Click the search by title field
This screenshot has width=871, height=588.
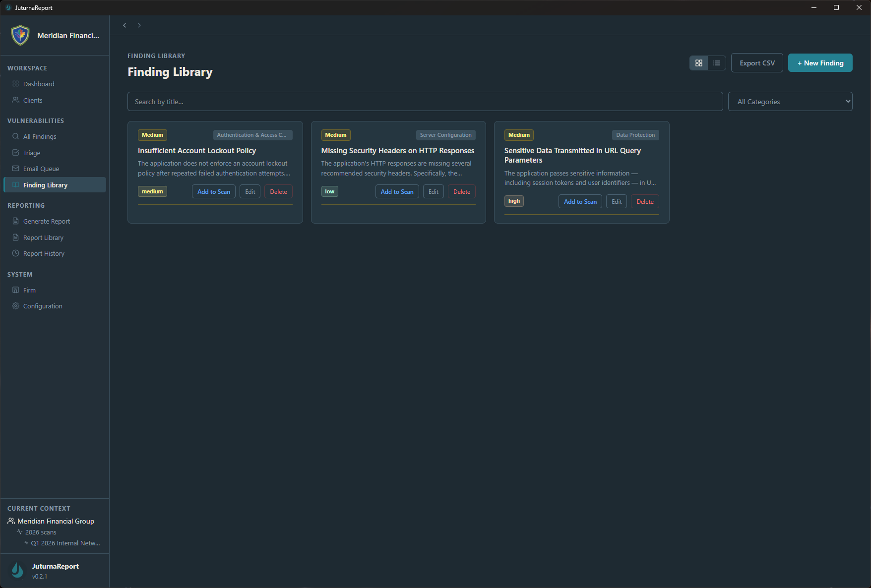pyautogui.click(x=425, y=101)
